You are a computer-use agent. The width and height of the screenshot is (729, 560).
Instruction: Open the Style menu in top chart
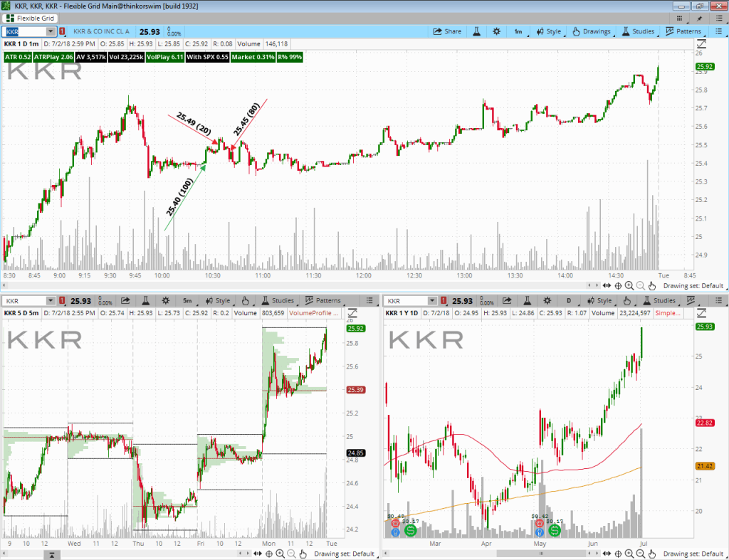tap(548, 31)
